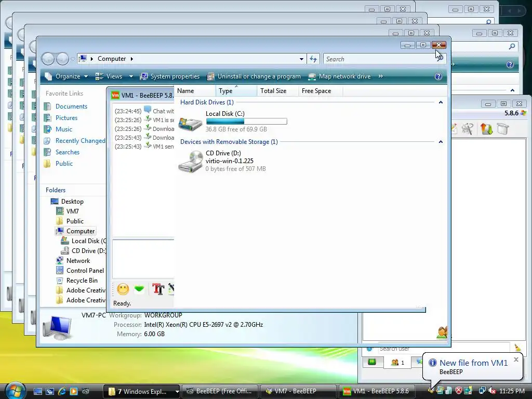Click Uninstall or change a program
The image size is (532, 399).
(254, 76)
